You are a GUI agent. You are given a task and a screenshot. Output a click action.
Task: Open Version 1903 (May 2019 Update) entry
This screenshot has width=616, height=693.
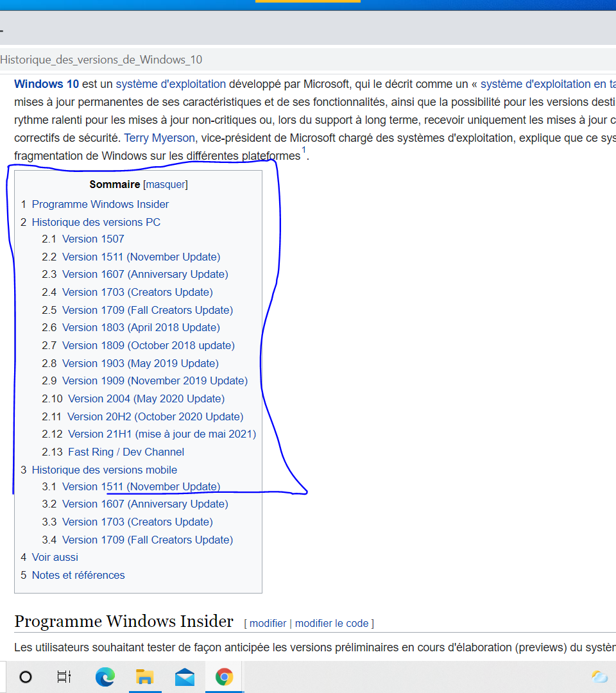point(141,363)
